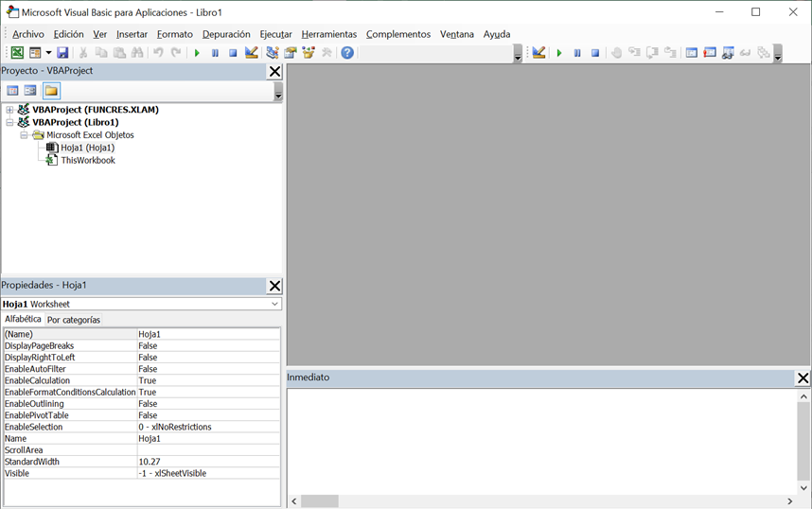This screenshot has height=509, width=812.
Task: Open Find with the binoculars icon
Action: 137,52
